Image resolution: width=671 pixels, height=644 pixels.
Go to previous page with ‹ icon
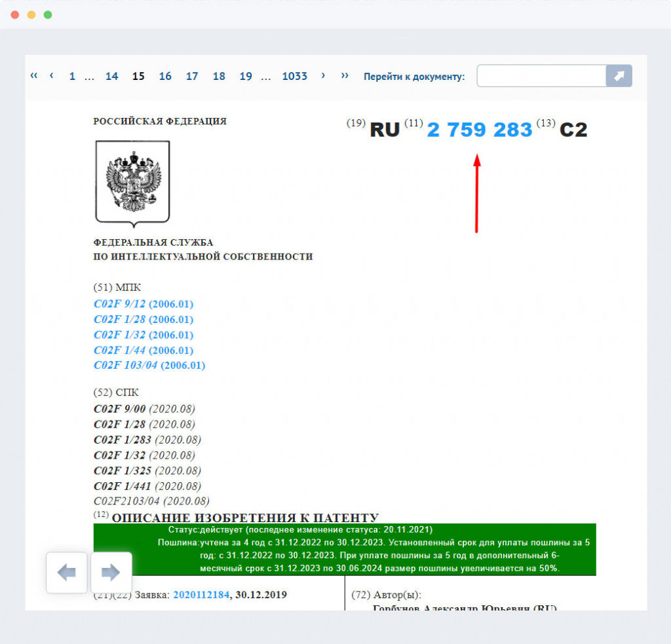point(51,76)
